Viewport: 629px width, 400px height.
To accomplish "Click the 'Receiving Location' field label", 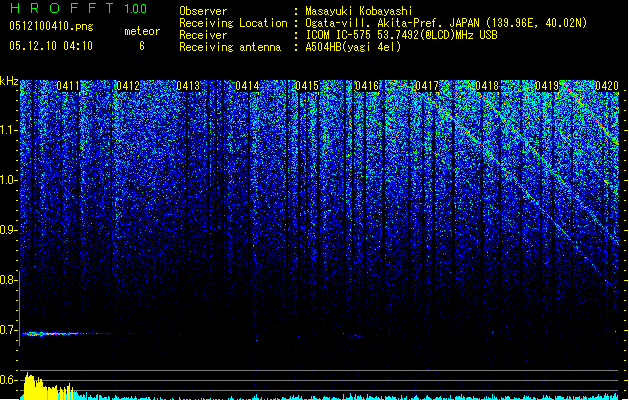I will 233,23.
